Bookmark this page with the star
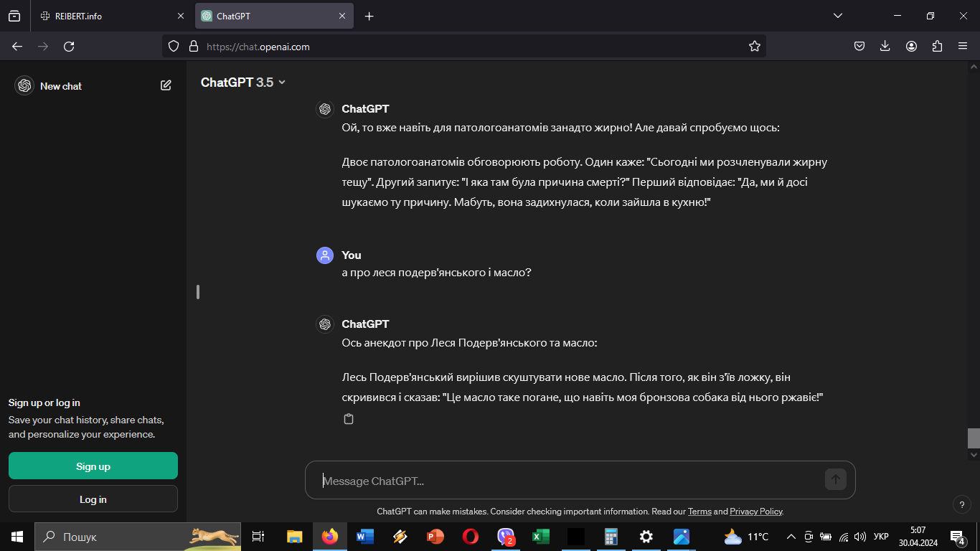The height and width of the screenshot is (551, 980). (x=754, y=46)
